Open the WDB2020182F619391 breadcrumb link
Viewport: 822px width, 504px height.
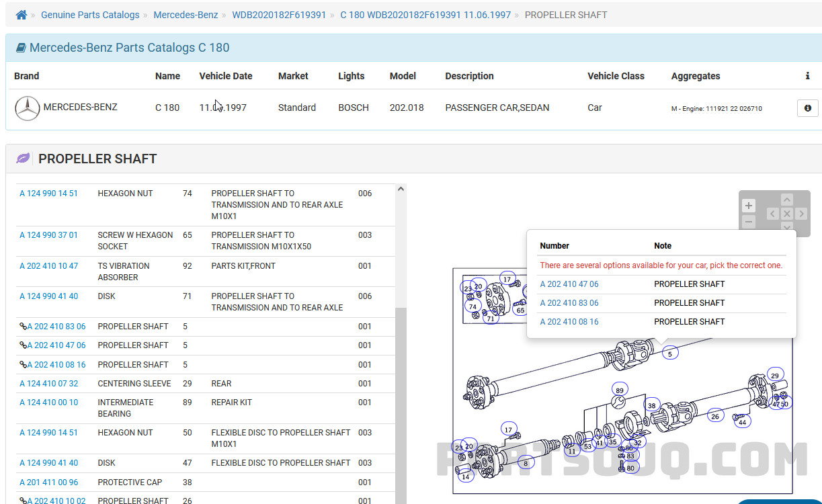point(279,15)
